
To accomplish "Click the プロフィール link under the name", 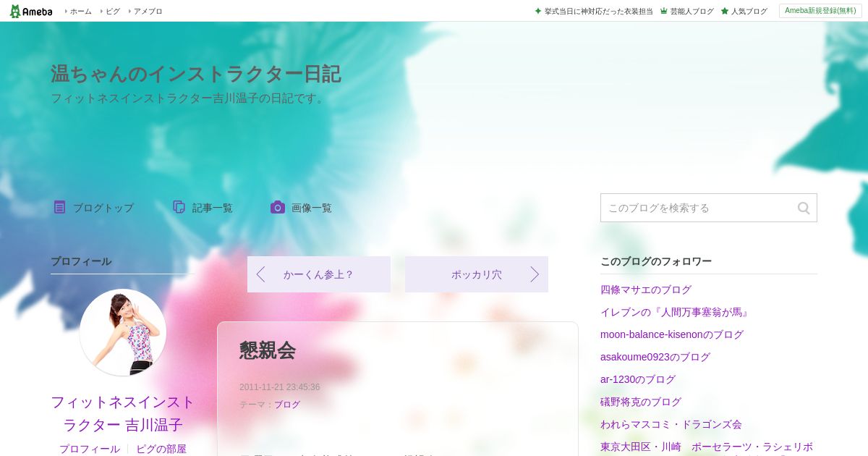I will pyautogui.click(x=90, y=449).
